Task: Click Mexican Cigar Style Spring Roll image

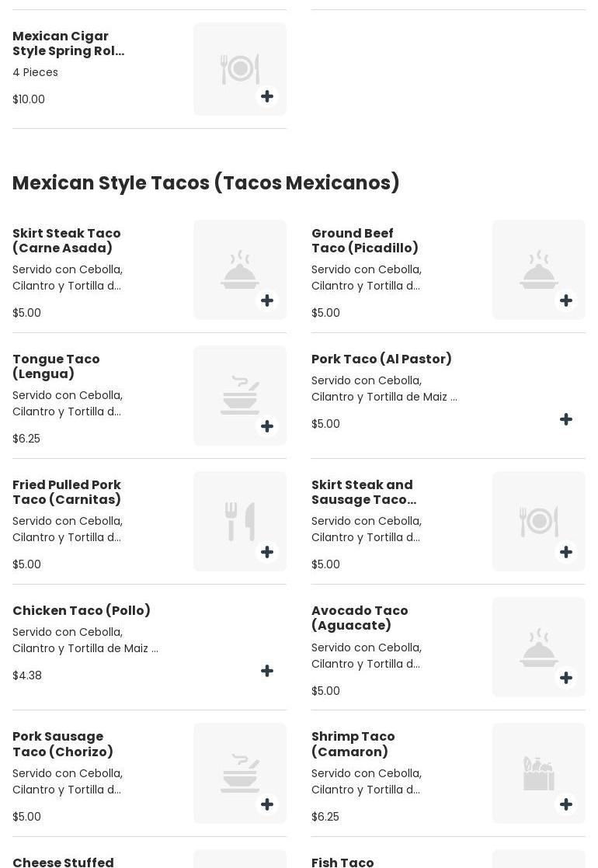Action: [x=239, y=68]
